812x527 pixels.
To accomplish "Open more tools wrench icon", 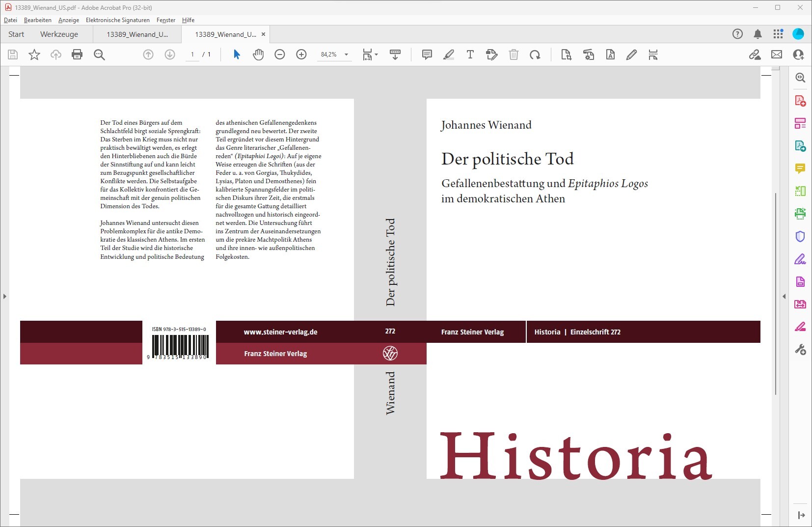I will pyautogui.click(x=800, y=350).
